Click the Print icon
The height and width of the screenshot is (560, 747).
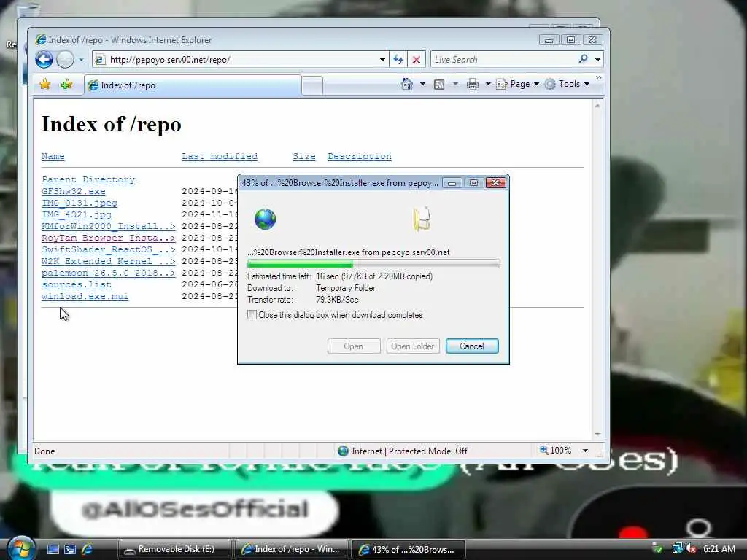[x=473, y=85]
